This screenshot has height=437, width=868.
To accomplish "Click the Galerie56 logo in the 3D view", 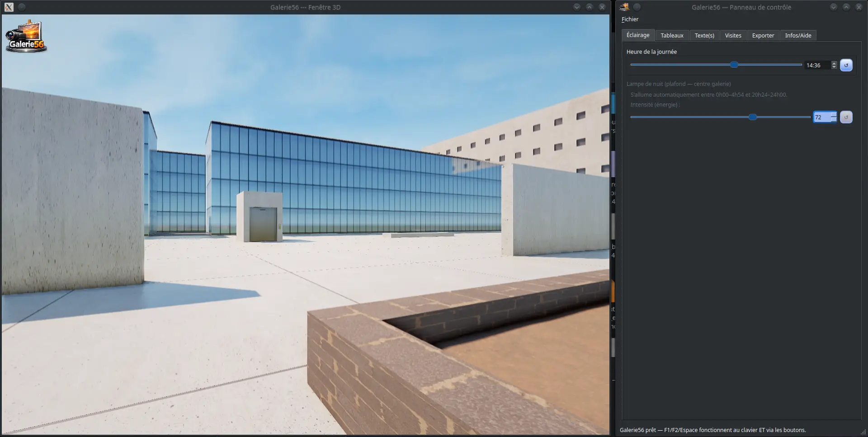I will [x=26, y=36].
